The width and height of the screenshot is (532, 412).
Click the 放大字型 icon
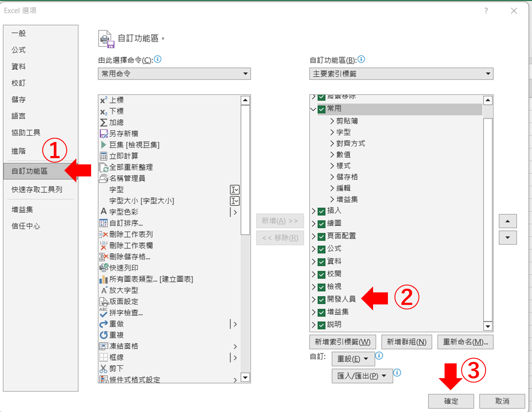104,290
